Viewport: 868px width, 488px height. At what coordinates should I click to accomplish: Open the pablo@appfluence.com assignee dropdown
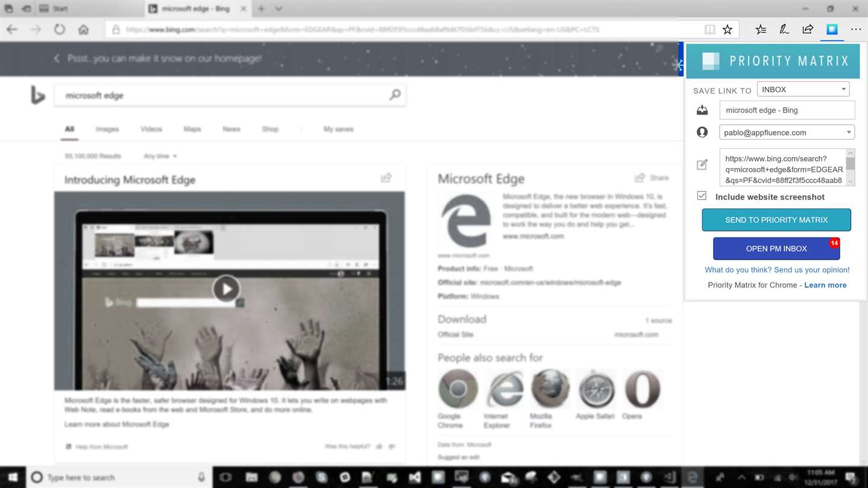point(787,133)
